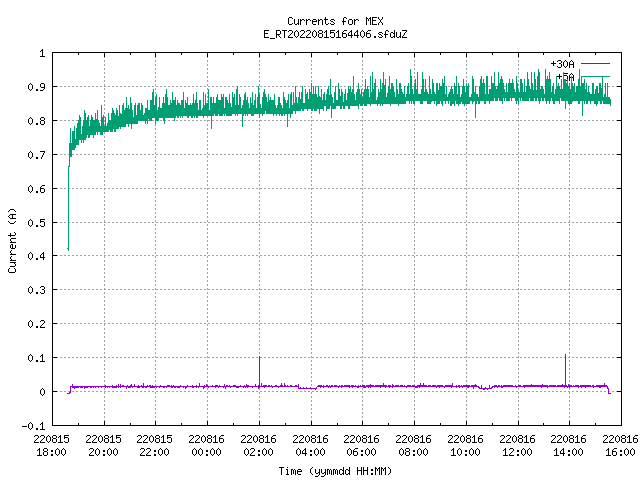Click the y-axis tick label 0.8
The width and height of the screenshot is (640, 480).
point(36,121)
